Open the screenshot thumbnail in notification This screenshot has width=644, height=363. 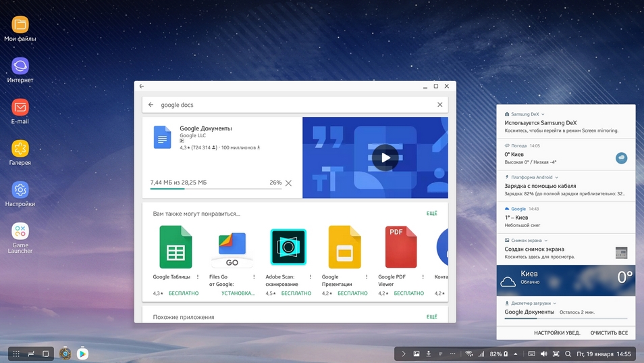(621, 252)
